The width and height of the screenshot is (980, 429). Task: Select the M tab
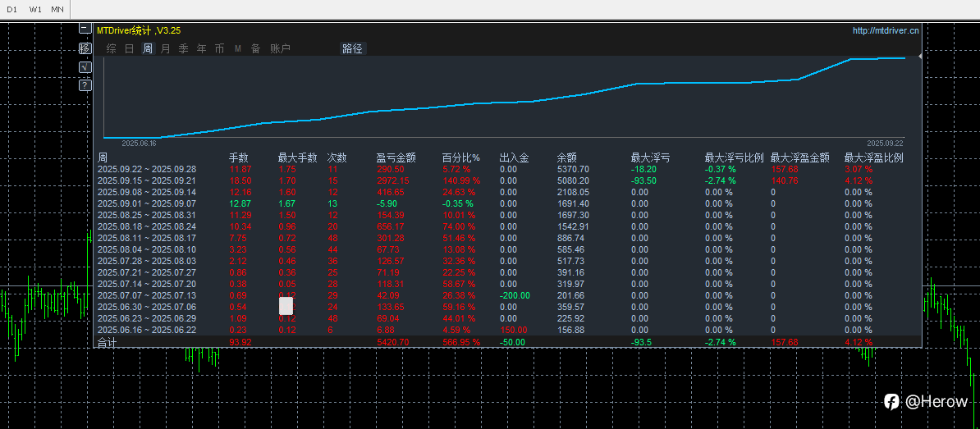click(x=238, y=48)
